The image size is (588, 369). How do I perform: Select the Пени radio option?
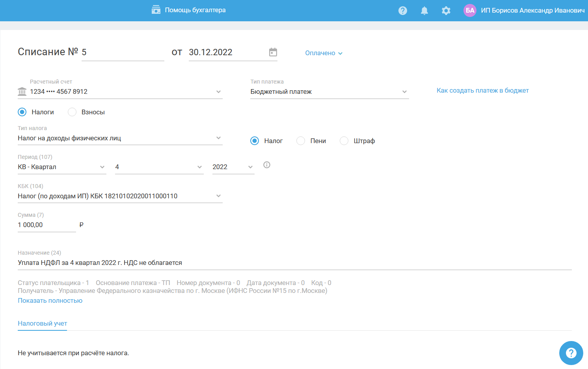[301, 141]
